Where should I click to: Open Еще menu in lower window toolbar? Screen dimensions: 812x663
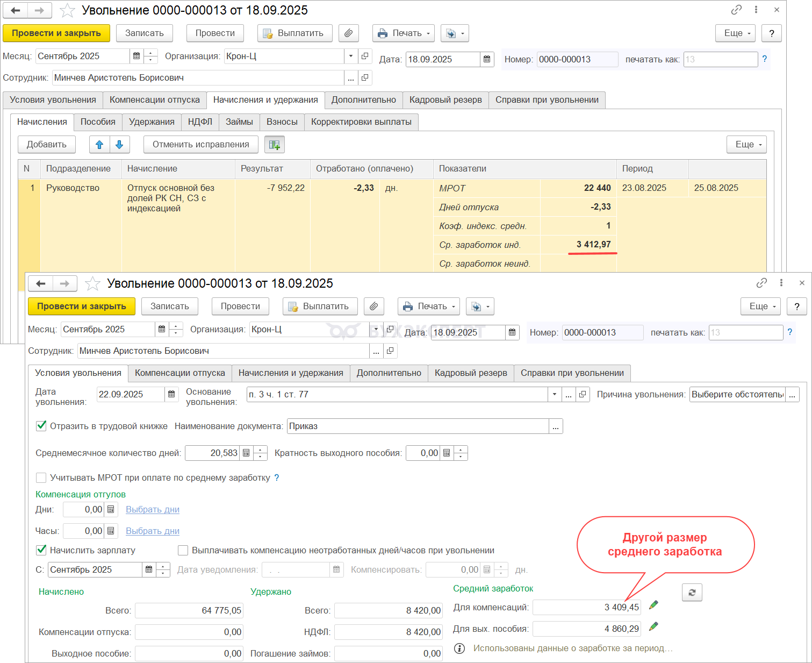click(762, 306)
